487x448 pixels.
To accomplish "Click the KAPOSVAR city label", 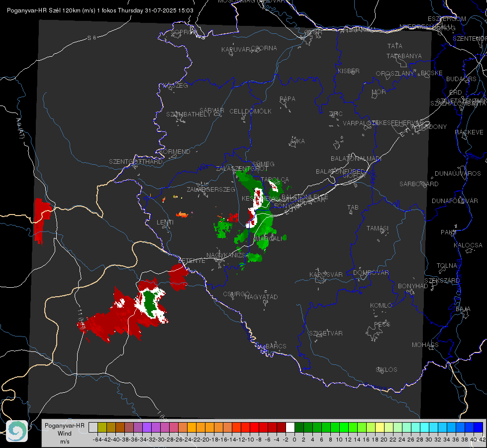I will point(326,274).
